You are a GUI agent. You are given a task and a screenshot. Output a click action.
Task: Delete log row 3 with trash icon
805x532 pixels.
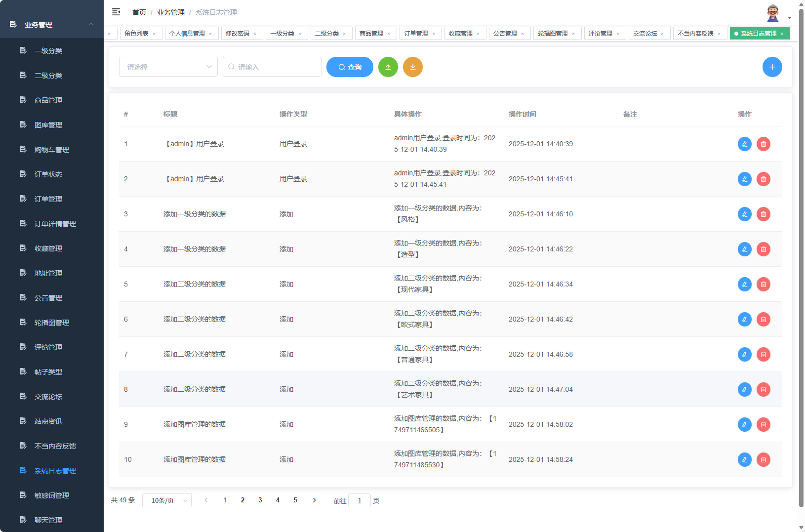[x=763, y=214]
